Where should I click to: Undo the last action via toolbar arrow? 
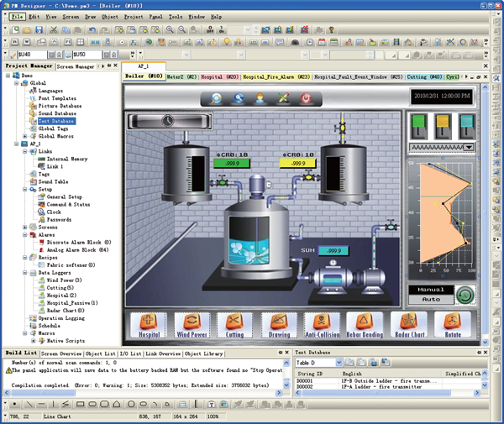pos(92,30)
